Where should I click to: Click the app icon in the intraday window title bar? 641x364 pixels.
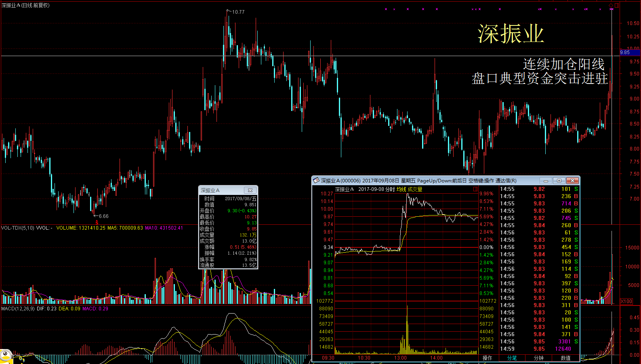pyautogui.click(x=317, y=180)
